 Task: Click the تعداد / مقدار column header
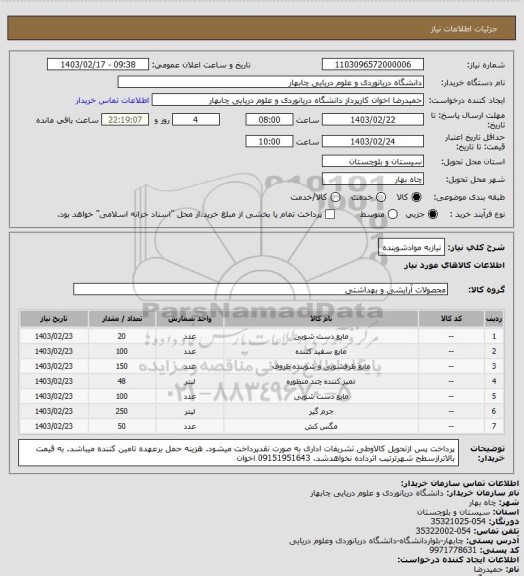[122, 318]
